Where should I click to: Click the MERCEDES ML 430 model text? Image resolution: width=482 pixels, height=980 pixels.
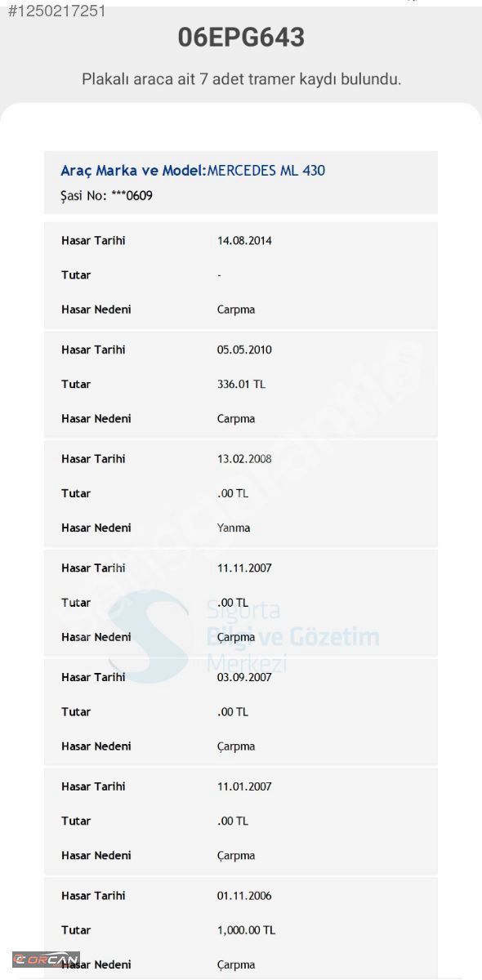point(266,171)
